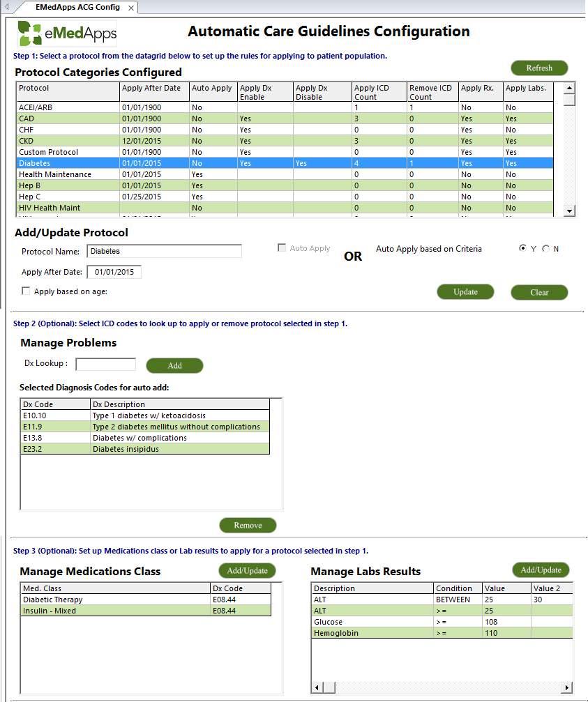
Task: Click the Remove ICD Count column header
Action: (x=433, y=92)
